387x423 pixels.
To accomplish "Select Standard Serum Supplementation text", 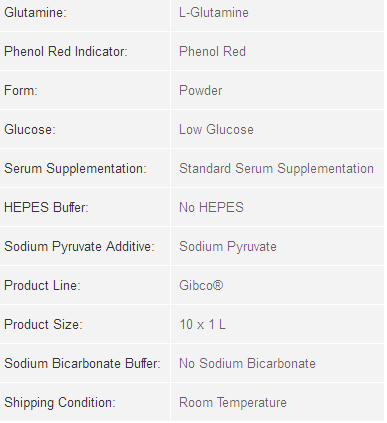I will 276,169.
